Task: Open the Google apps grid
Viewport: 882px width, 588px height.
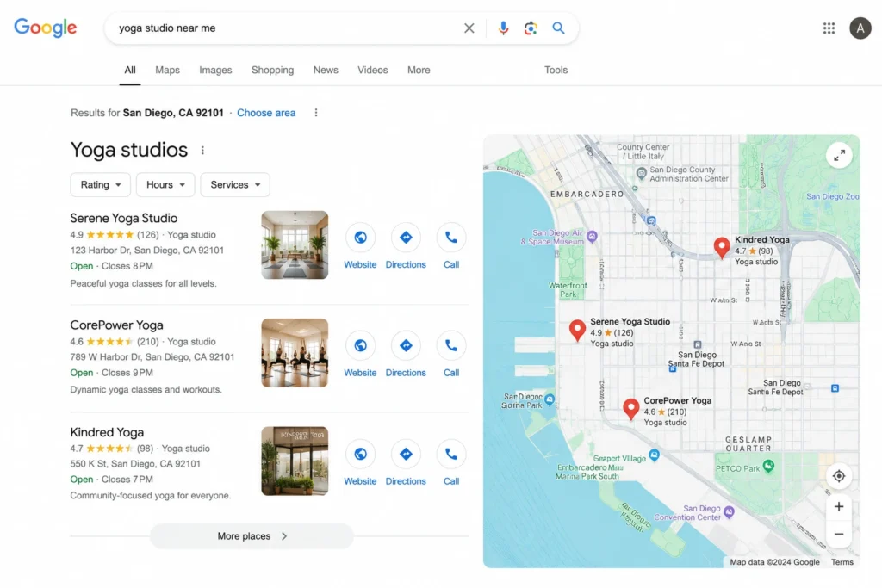Action: point(829,28)
